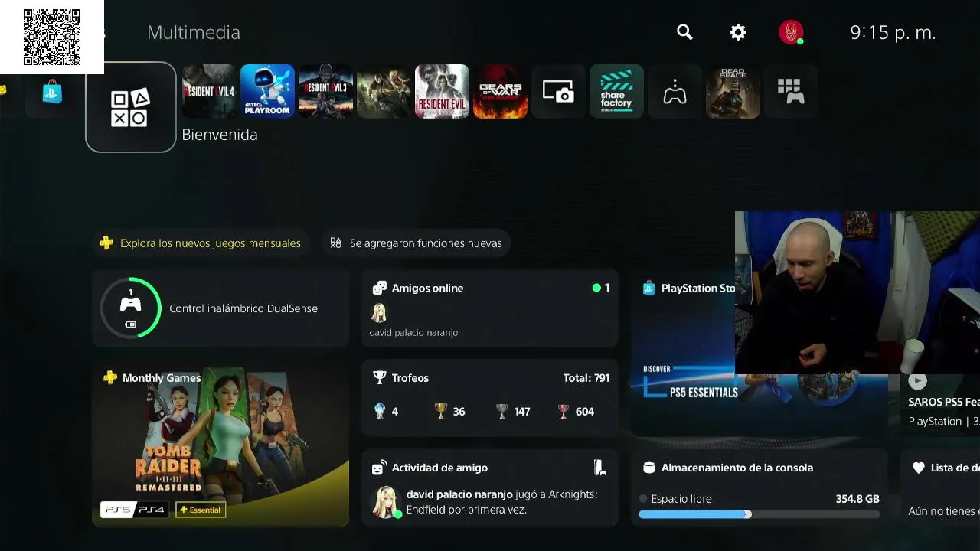Launch Gears of War Reloaded tile
980x551 pixels.
(500, 91)
